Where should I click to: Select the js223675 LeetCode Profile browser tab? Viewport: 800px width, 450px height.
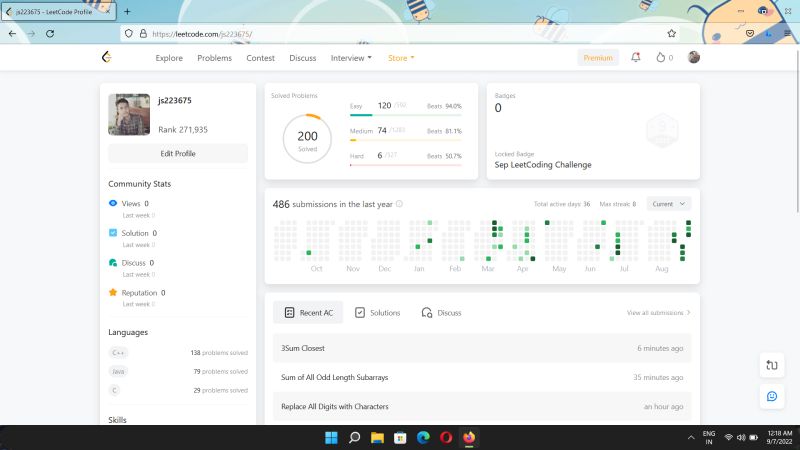58,11
